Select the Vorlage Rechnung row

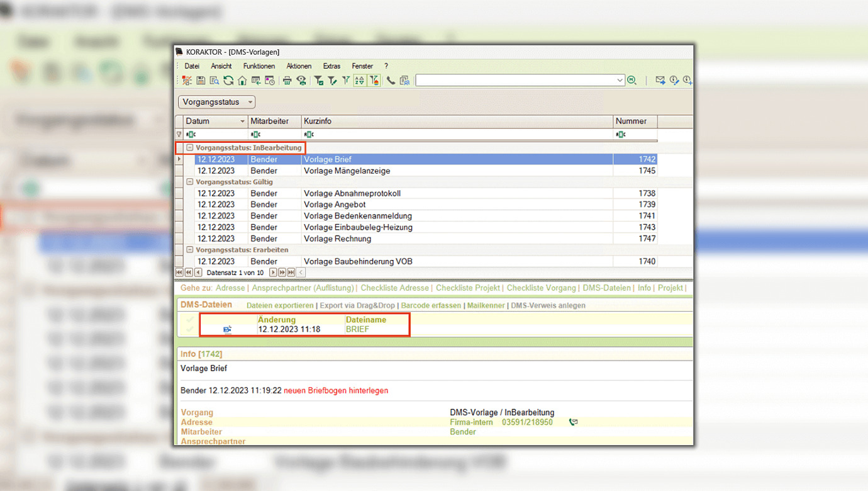[337, 239]
